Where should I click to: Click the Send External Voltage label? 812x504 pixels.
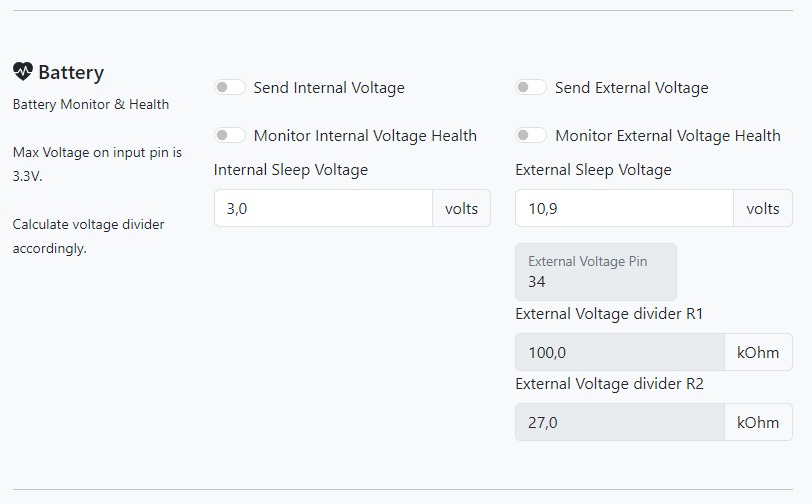click(x=631, y=88)
